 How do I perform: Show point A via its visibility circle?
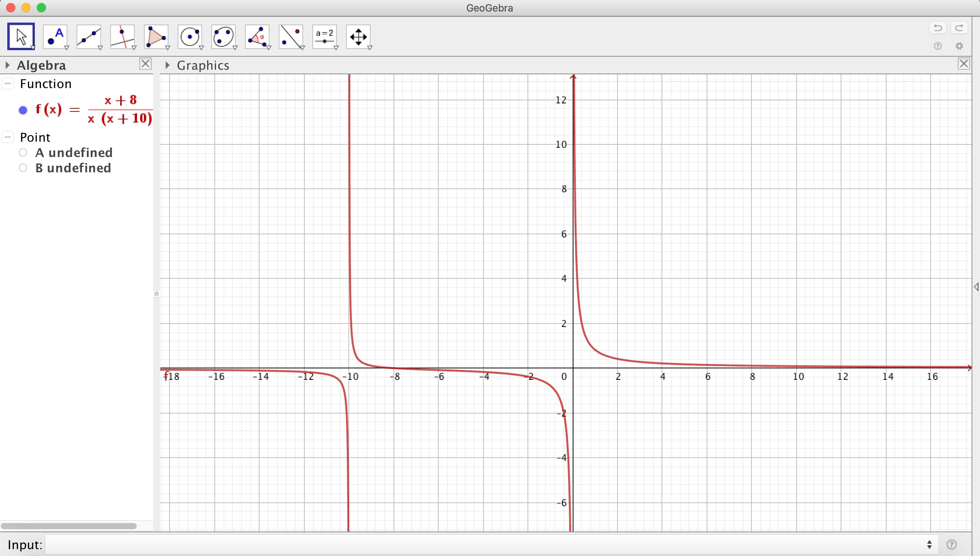click(x=23, y=152)
